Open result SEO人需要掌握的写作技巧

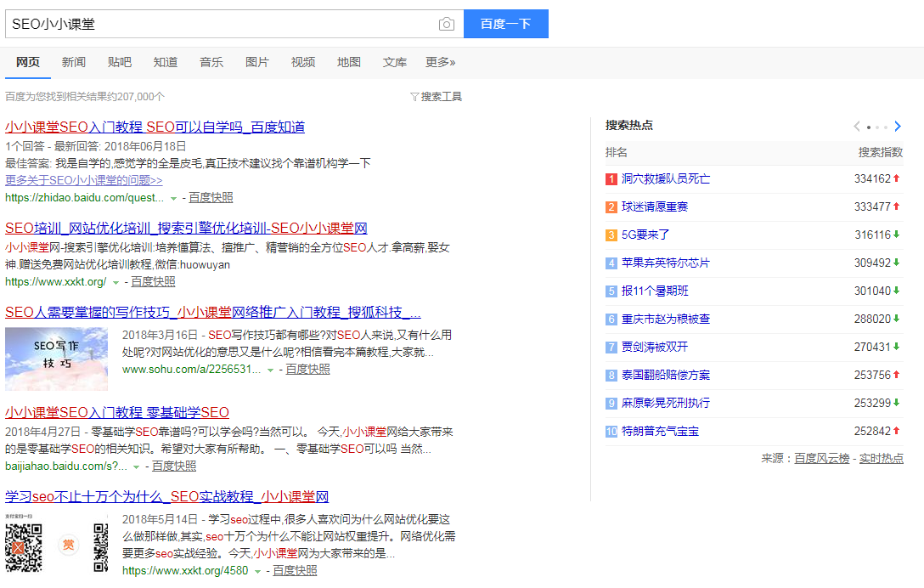tap(213, 312)
